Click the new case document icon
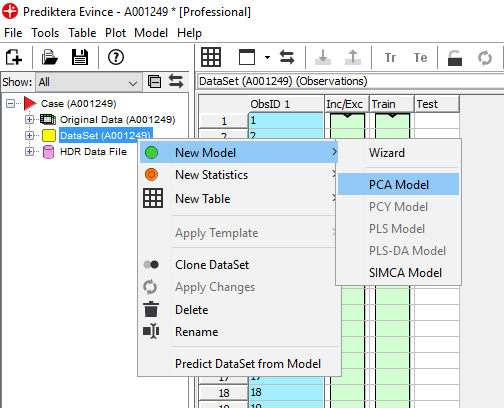 click(14, 57)
